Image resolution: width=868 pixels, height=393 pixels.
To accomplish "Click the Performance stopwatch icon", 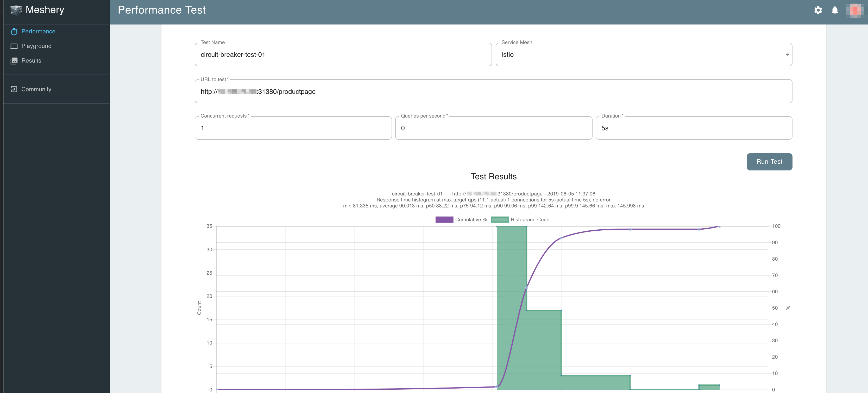I will (14, 32).
